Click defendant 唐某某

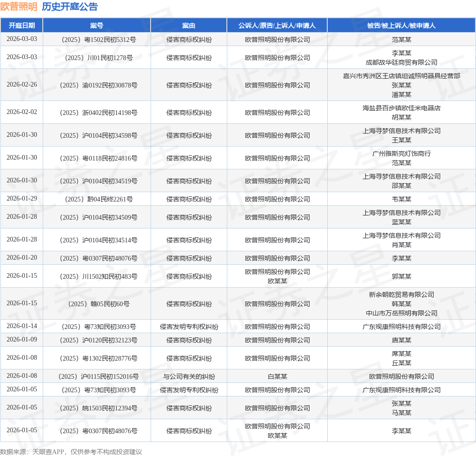point(401,340)
